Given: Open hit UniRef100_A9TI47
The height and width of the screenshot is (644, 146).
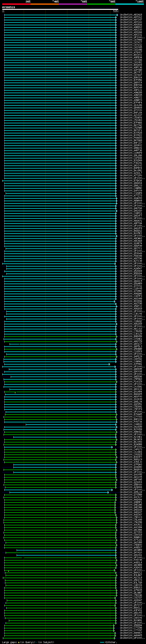Looking at the screenshot, I should point(131,20).
